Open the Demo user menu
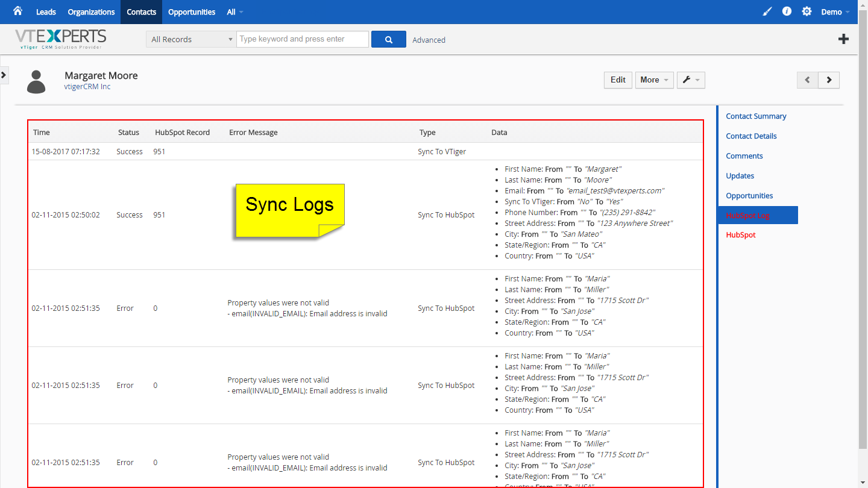This screenshot has height=488, width=868. click(x=835, y=12)
